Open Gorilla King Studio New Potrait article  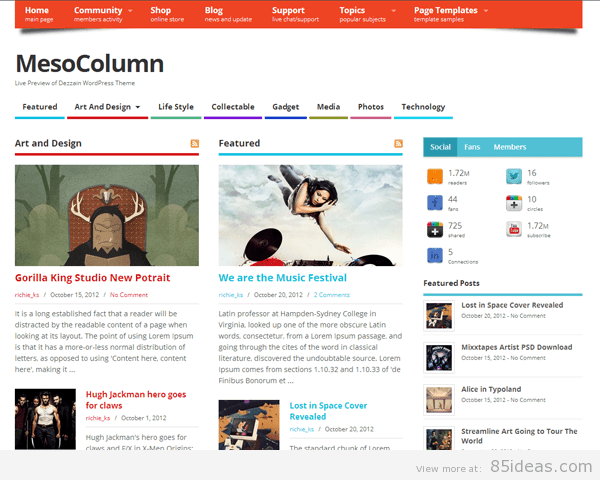click(93, 278)
